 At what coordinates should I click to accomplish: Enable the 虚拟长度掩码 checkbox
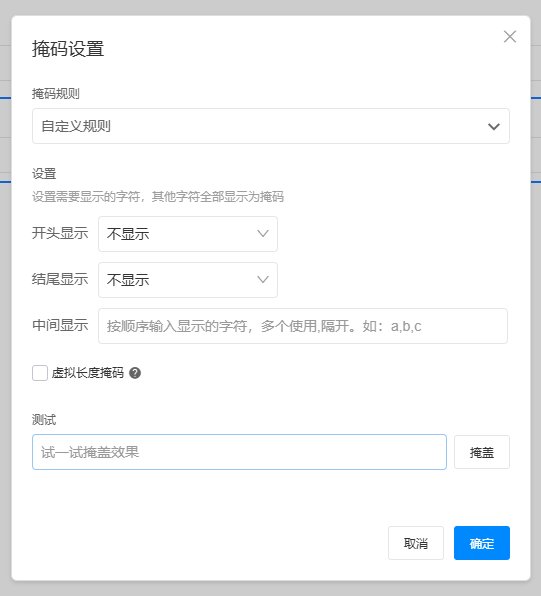(x=40, y=373)
